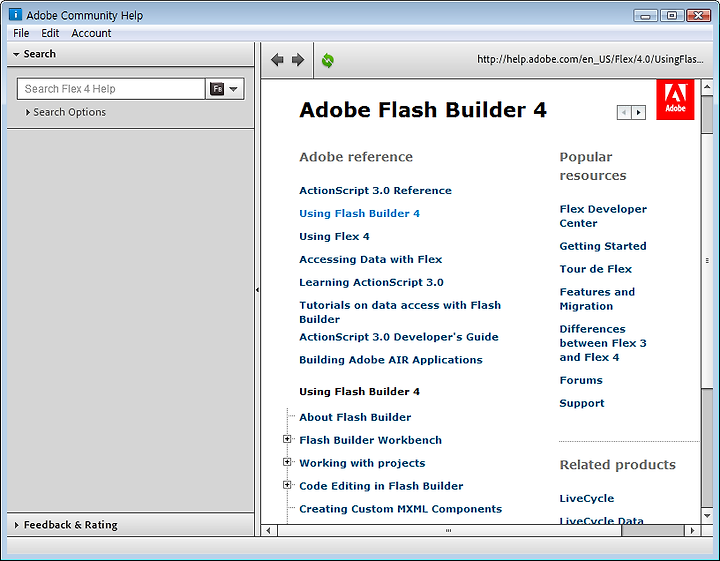The height and width of the screenshot is (561, 720).
Task: Click the vertical scrollbar thumb
Action: click(x=707, y=260)
